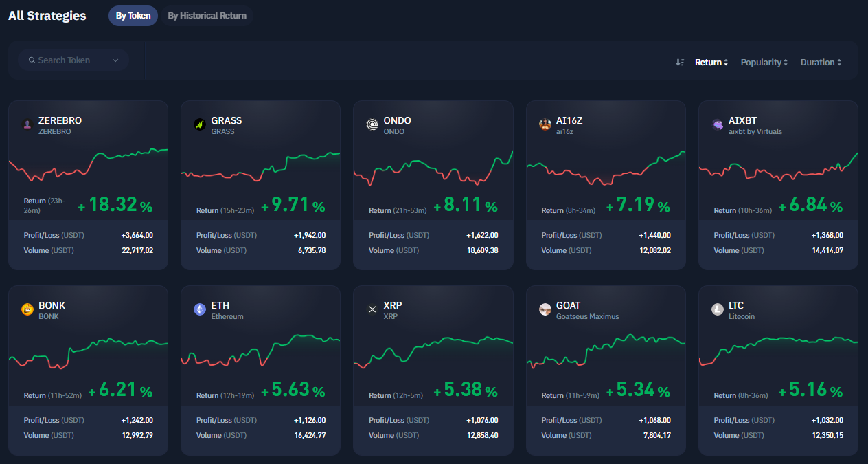Click the ONDO token icon

point(372,124)
